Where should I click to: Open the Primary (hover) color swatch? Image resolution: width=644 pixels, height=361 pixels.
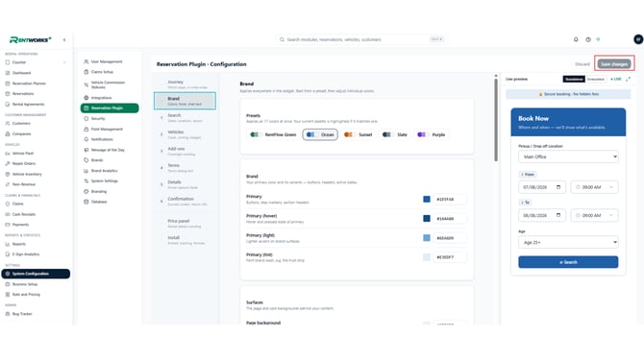pos(427,218)
